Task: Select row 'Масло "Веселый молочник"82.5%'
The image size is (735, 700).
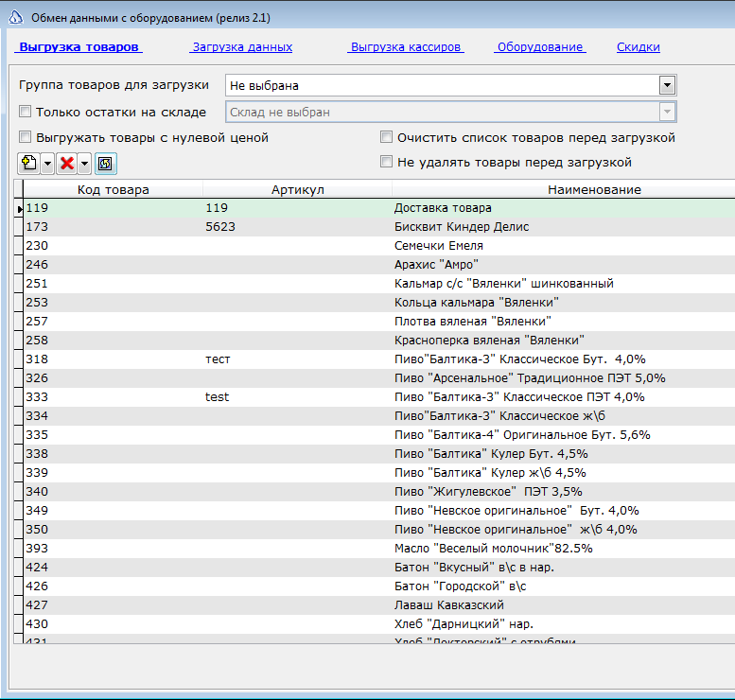Action: click(x=378, y=548)
